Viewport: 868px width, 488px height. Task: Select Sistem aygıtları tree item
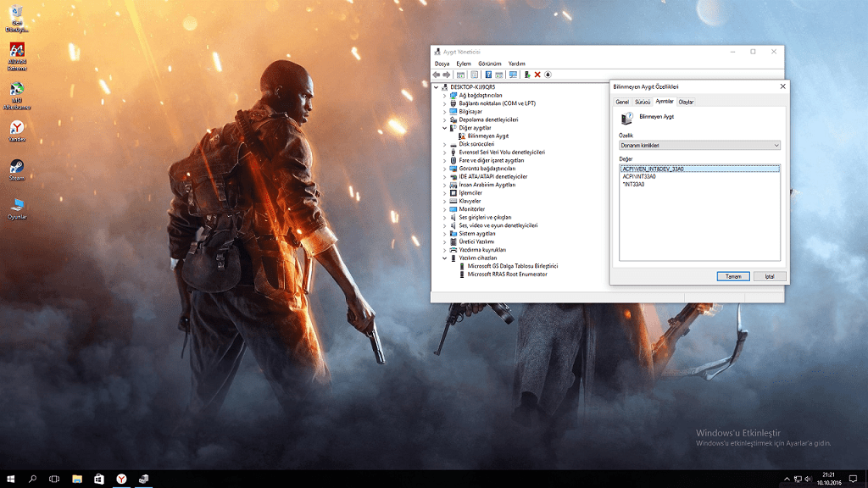476,234
